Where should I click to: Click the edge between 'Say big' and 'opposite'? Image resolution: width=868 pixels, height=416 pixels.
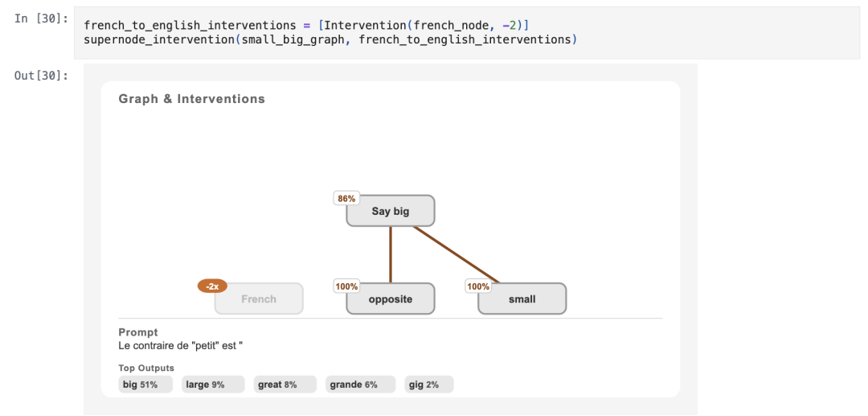pos(391,255)
